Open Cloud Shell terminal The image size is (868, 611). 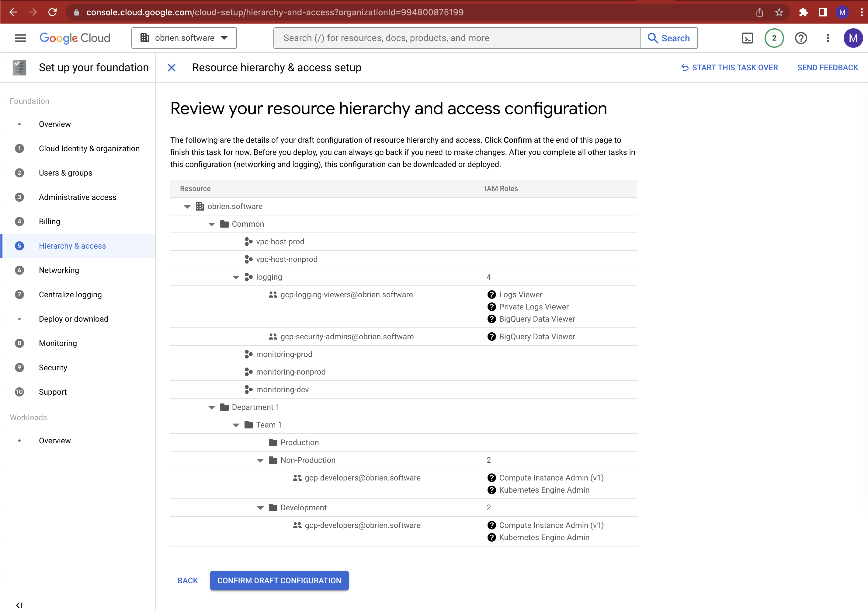(747, 38)
